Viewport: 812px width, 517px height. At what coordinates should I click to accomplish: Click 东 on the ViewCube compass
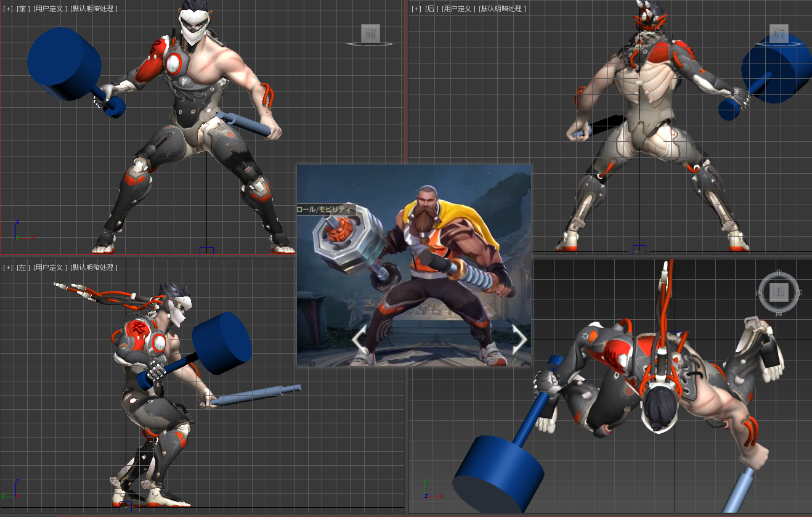799,293
